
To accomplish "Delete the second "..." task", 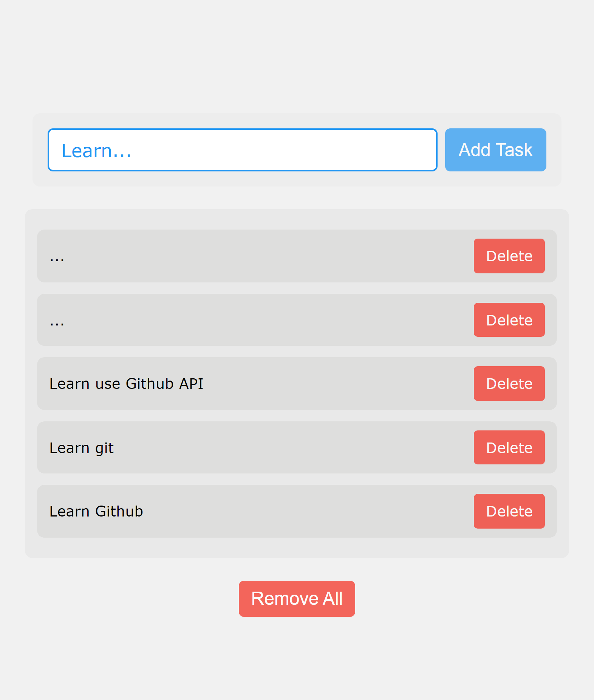I will tap(509, 320).
